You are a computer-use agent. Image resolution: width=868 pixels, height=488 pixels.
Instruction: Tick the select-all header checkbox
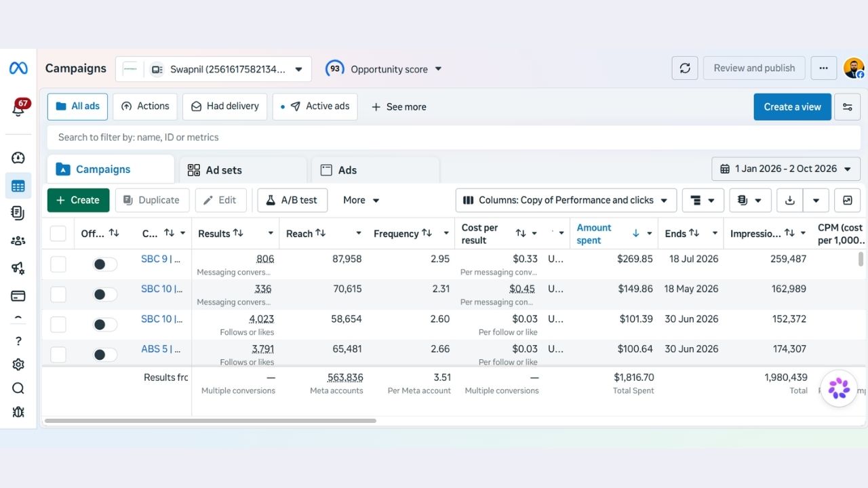click(58, 233)
